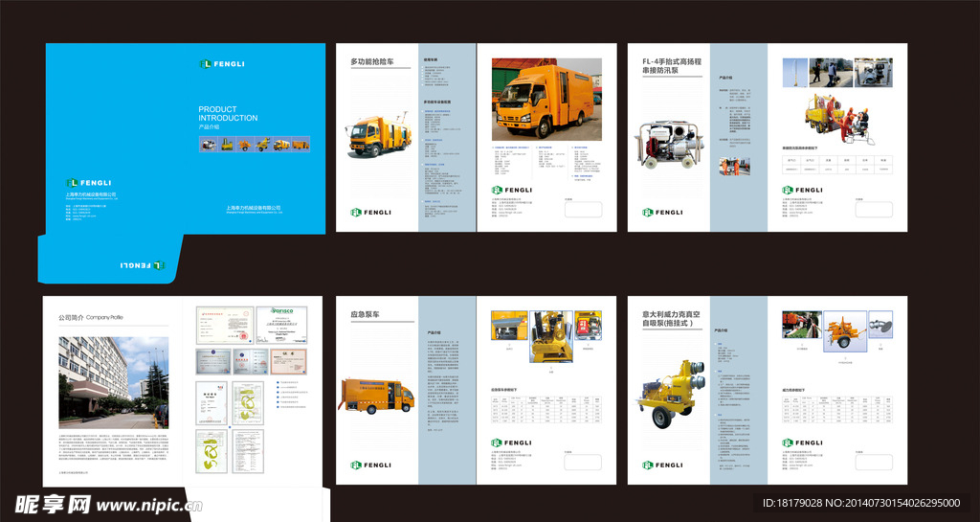The image size is (980, 522).
Task: Click the image ID number text at bottom right
Action: pos(859,503)
